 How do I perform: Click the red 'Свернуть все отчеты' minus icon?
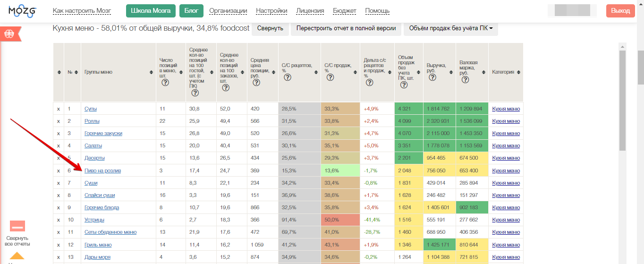pyautogui.click(x=17, y=226)
